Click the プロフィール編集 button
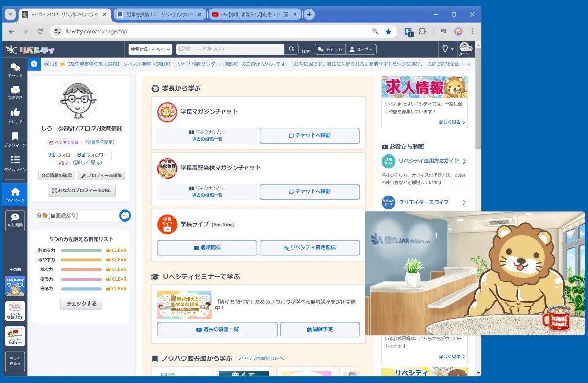This screenshot has height=383, width=588. [101, 176]
